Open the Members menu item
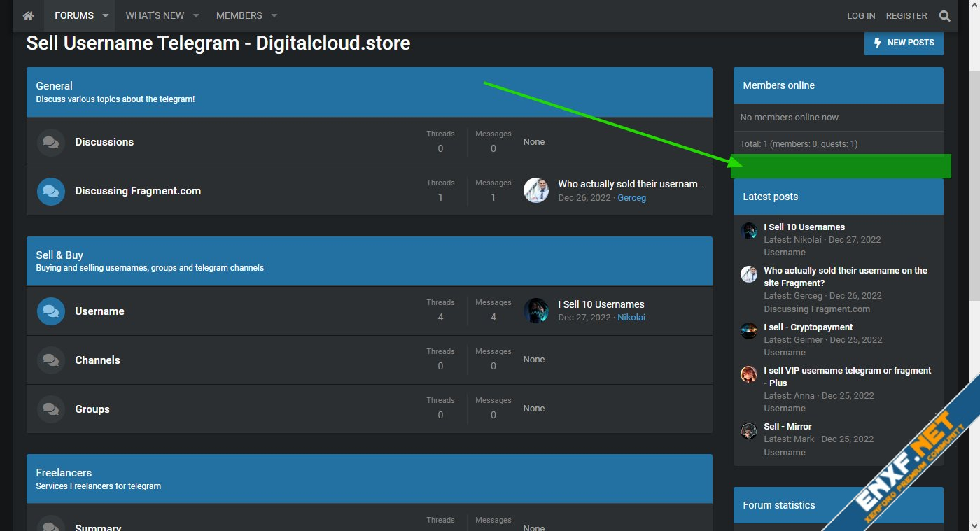 click(239, 15)
